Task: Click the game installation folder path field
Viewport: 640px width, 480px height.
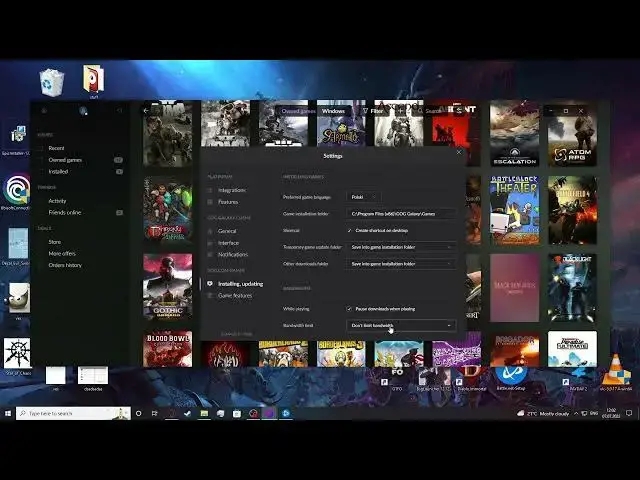Action: 401,214
